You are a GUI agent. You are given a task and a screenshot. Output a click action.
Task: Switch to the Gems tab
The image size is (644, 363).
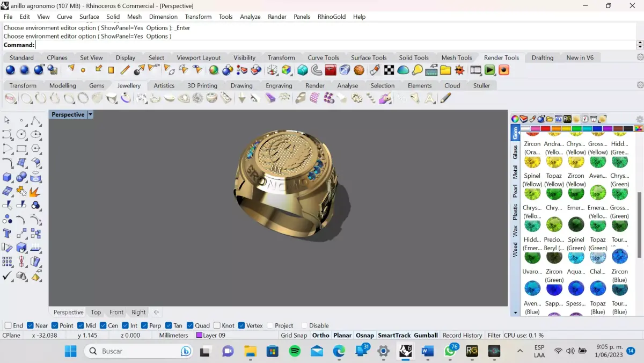tap(97, 85)
